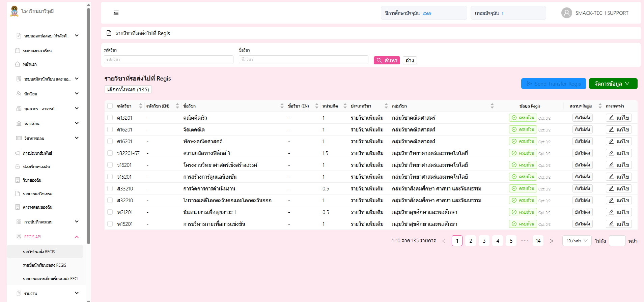Focus the ชื่อวิชา search input field
Image resolution: width=644 pixels, height=302 pixels.
[x=304, y=59]
